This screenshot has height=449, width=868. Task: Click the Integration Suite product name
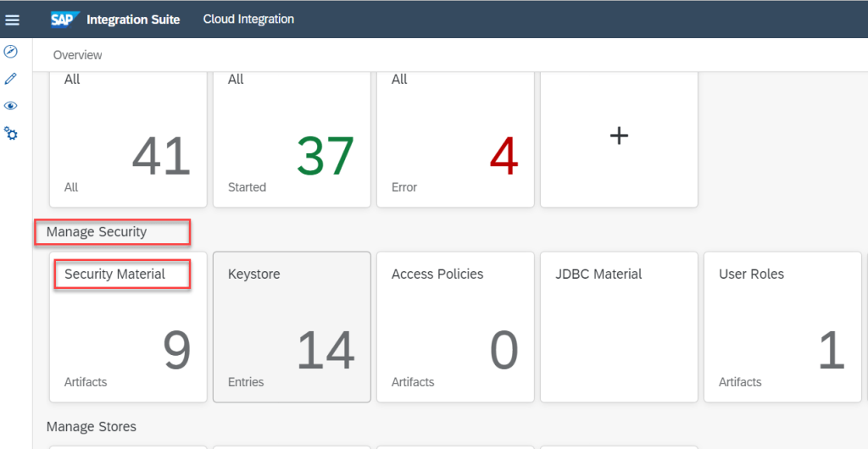133,19
